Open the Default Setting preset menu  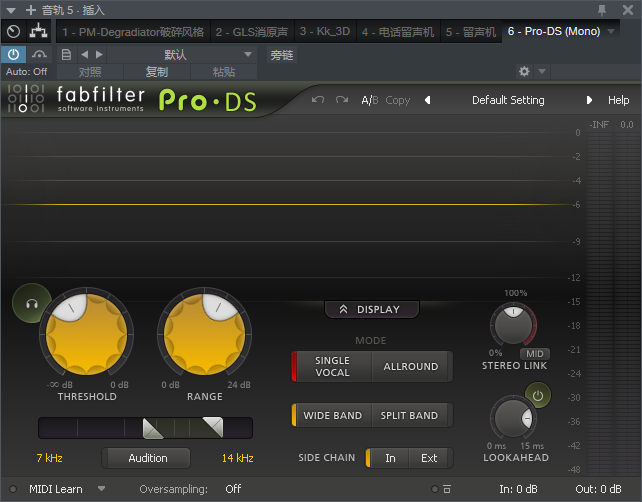508,100
